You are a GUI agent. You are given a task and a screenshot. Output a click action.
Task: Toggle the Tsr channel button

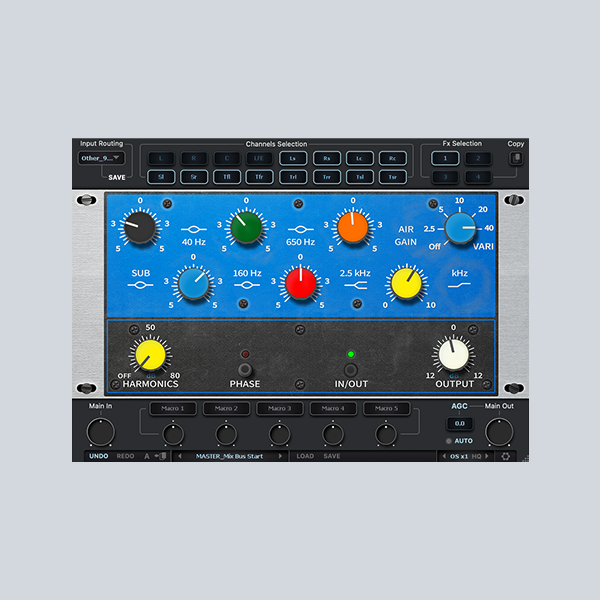point(393,177)
